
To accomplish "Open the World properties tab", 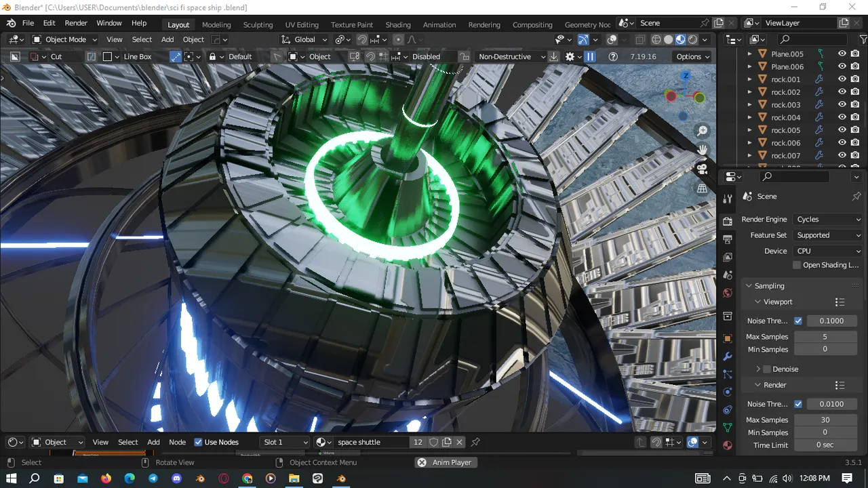I will tap(728, 293).
